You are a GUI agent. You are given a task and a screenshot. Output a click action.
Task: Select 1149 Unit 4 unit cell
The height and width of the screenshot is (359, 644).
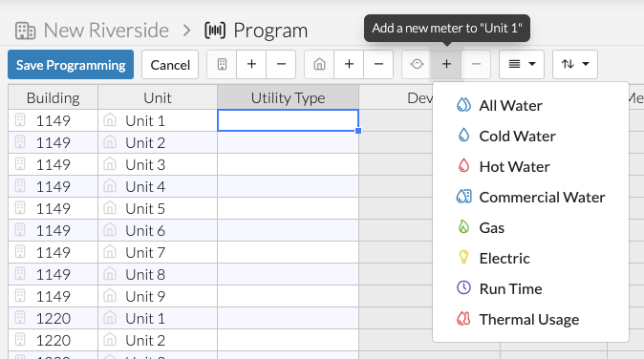click(x=158, y=187)
